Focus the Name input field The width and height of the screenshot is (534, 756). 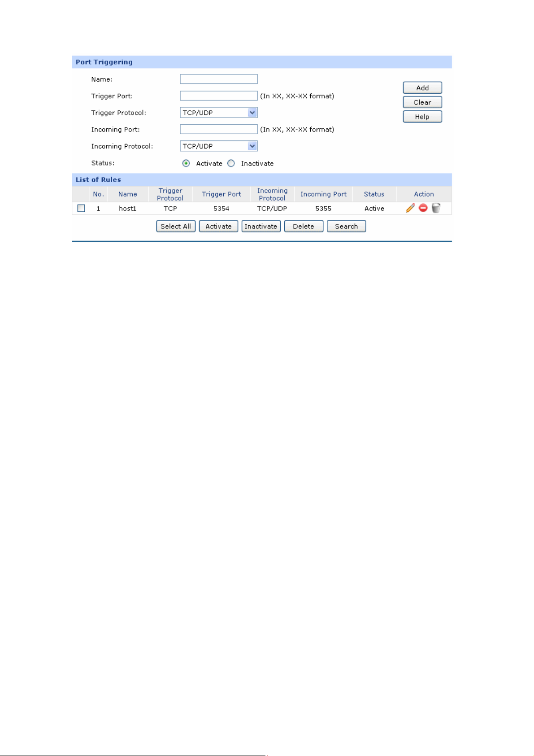click(x=218, y=79)
